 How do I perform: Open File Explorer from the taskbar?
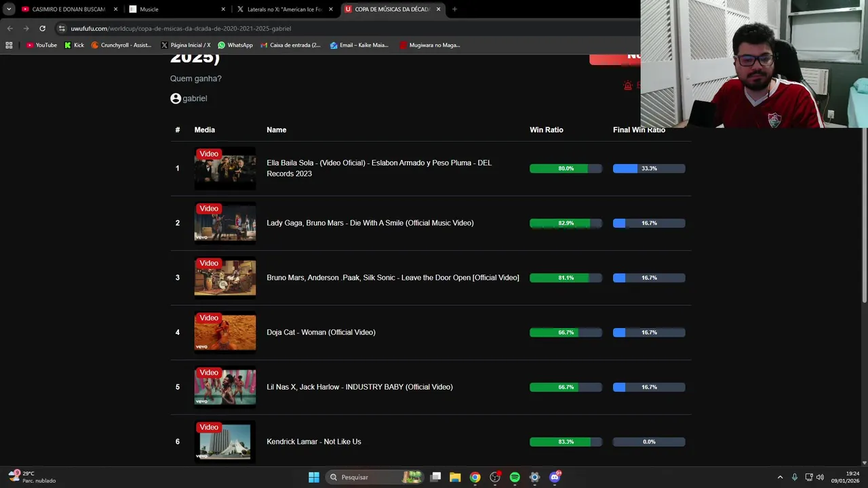click(x=455, y=477)
